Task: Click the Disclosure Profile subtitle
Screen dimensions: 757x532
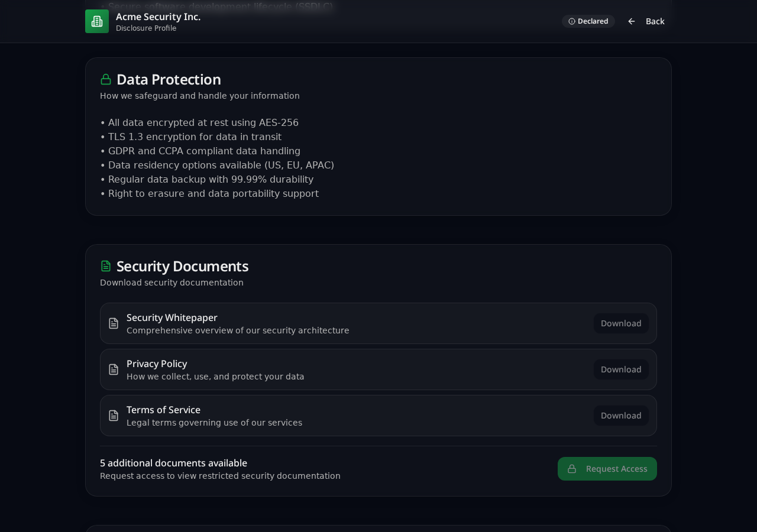Action: pyautogui.click(x=146, y=28)
